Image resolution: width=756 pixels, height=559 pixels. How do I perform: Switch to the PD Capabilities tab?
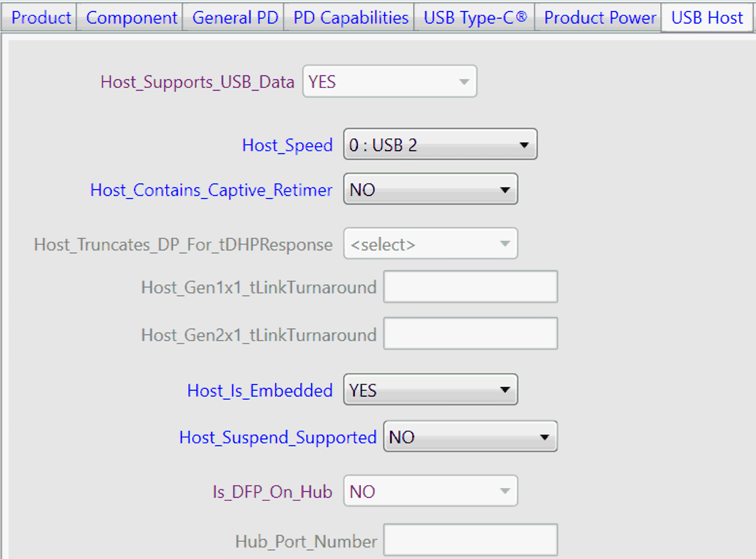[349, 17]
